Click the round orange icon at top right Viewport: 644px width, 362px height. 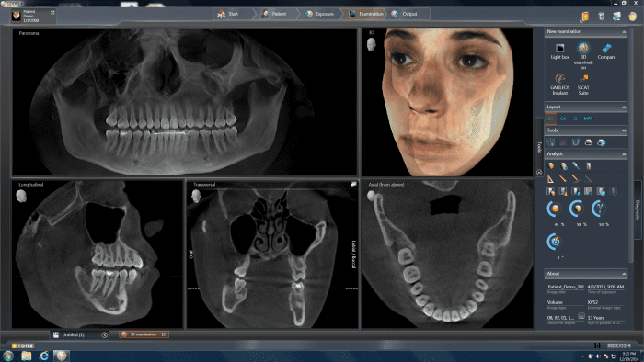633,17
